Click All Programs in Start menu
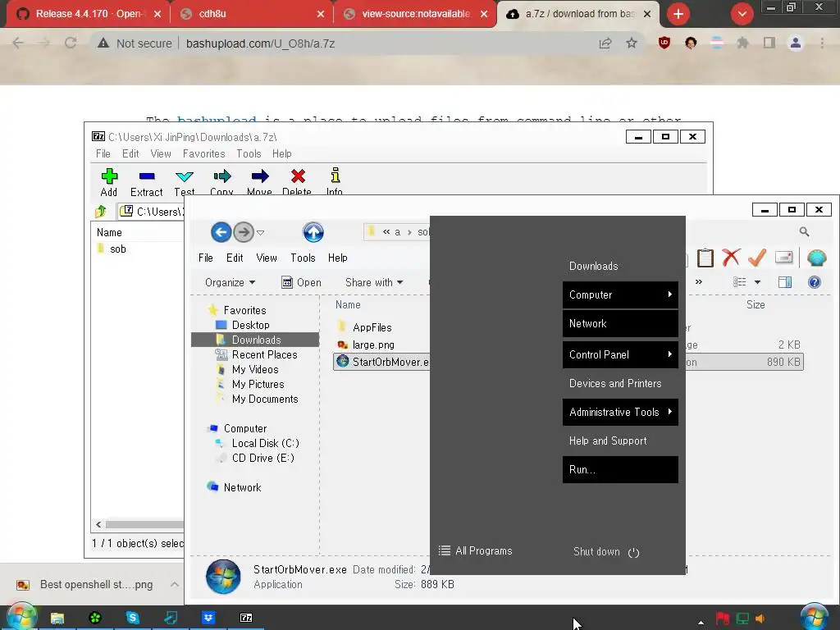This screenshot has height=630, width=840. coord(476,550)
